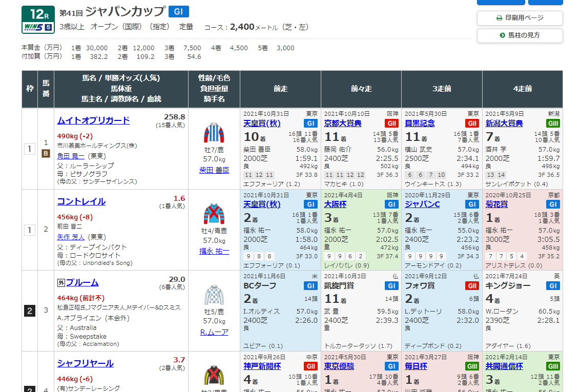Click frame number 2 black box

(30, 311)
